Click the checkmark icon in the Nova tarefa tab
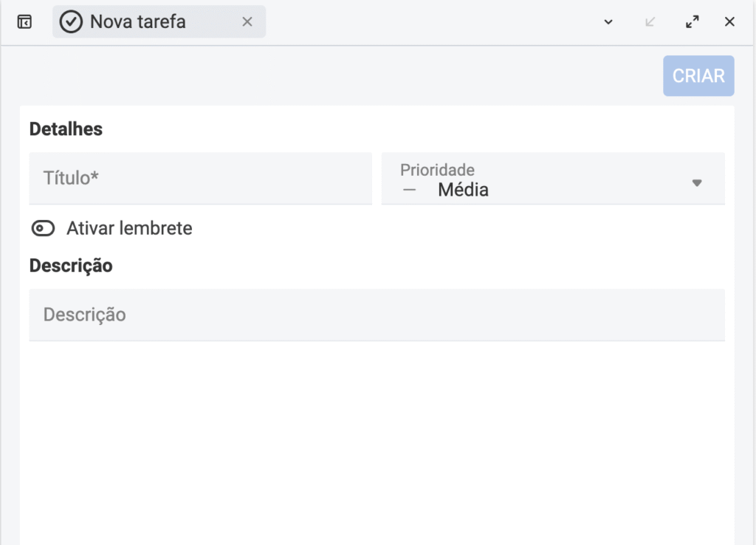 pyautogui.click(x=71, y=22)
